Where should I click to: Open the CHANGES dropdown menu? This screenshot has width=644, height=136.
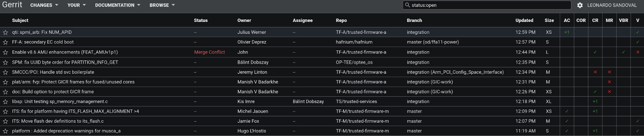pos(44,5)
